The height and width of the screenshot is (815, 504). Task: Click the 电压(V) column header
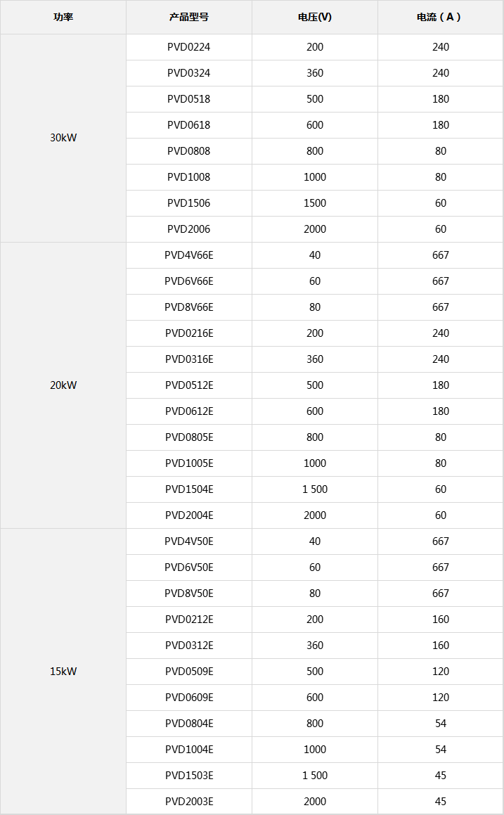314,17
